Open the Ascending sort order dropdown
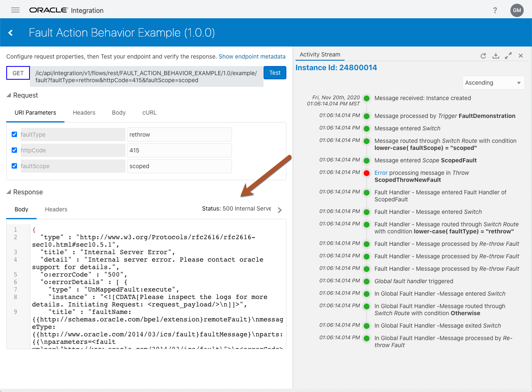Viewport: 532px width, 392px height. click(493, 83)
